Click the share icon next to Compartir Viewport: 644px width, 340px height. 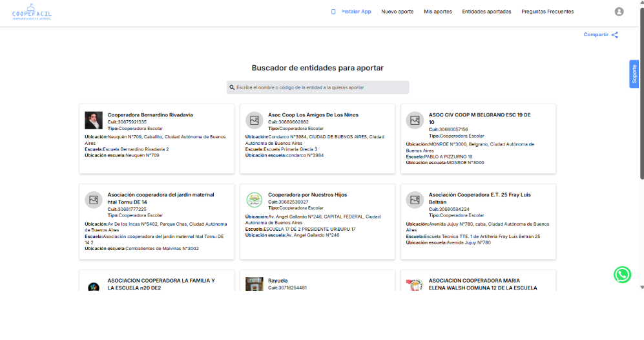tap(615, 35)
